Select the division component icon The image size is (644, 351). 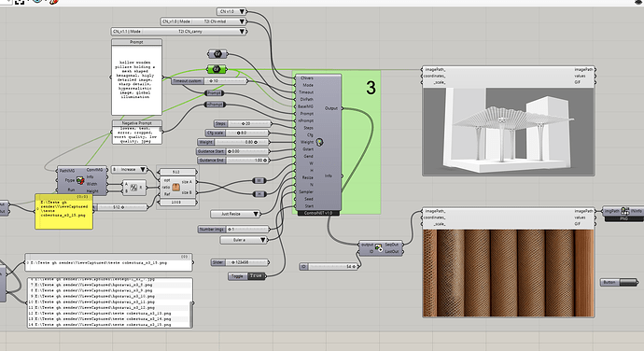[x=133, y=187]
